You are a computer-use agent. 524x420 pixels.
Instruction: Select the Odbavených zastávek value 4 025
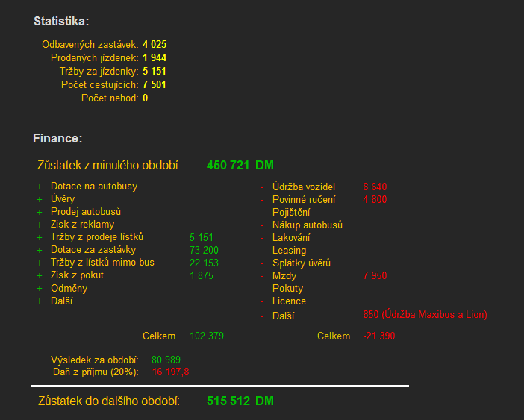pos(155,45)
